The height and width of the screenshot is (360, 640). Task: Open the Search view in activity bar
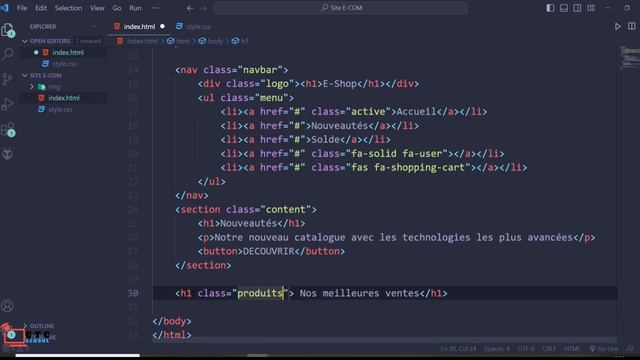(x=7, y=54)
